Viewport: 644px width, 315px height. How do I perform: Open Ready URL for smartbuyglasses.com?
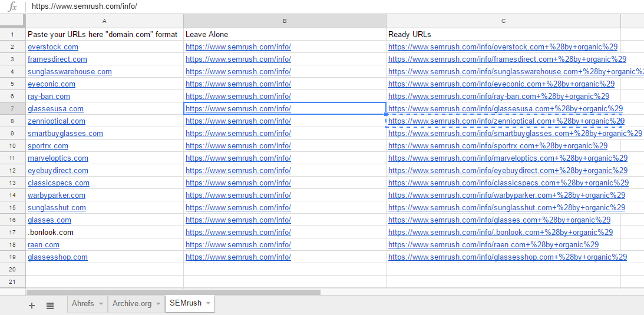pos(515,133)
